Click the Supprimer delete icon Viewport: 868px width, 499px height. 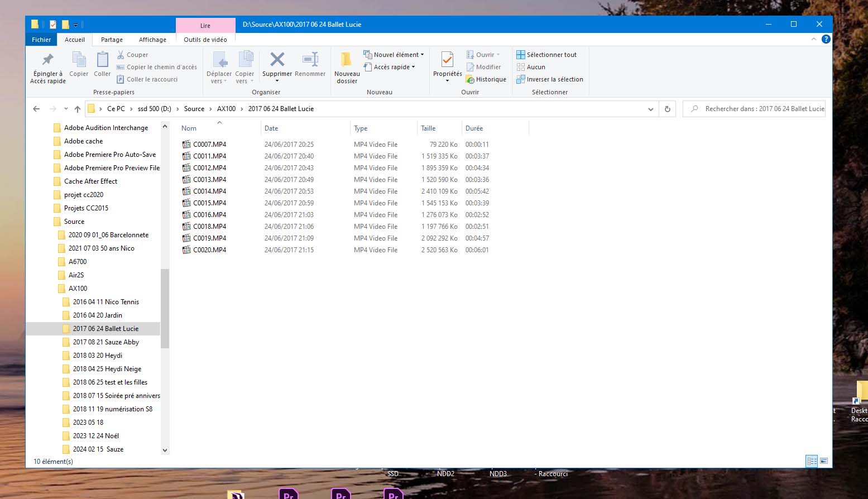[x=277, y=60]
